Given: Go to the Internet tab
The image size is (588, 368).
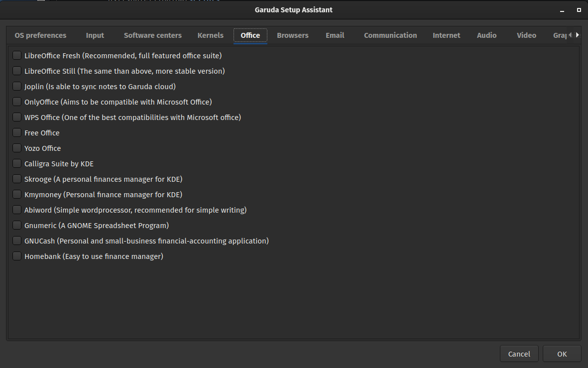Looking at the screenshot, I should [446, 35].
